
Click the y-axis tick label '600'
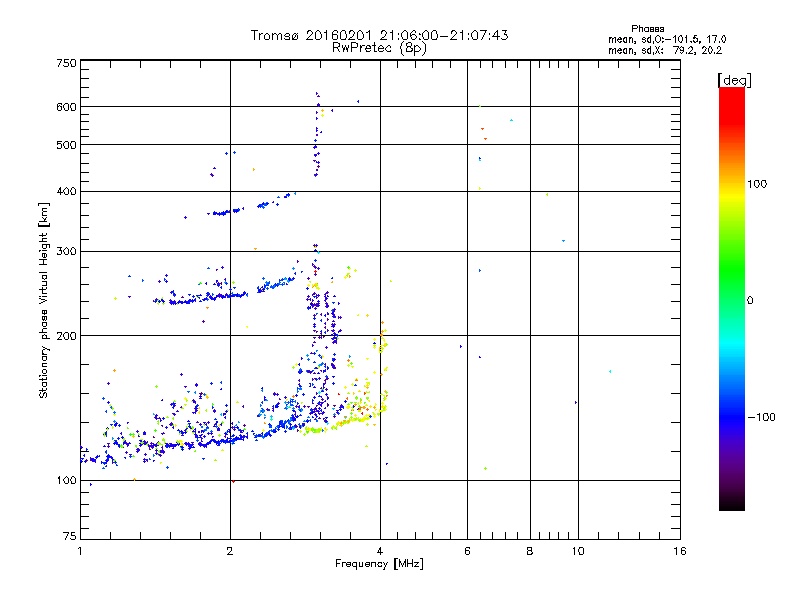coord(67,107)
